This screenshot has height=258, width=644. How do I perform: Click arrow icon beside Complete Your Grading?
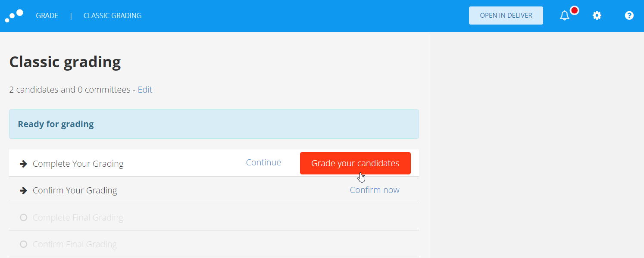point(24,164)
